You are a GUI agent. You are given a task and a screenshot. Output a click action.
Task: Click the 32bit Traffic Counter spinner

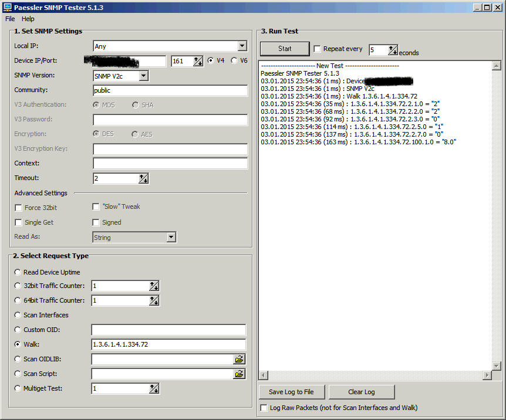[x=154, y=286]
